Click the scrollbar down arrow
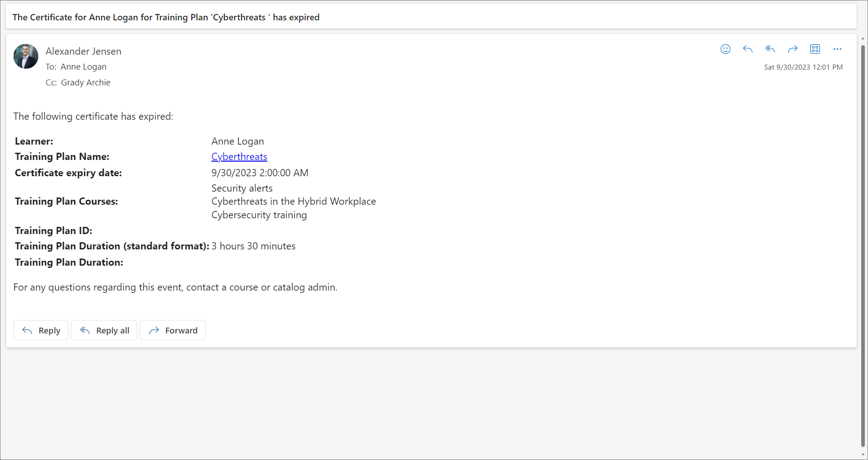The image size is (868, 460). [863, 455]
